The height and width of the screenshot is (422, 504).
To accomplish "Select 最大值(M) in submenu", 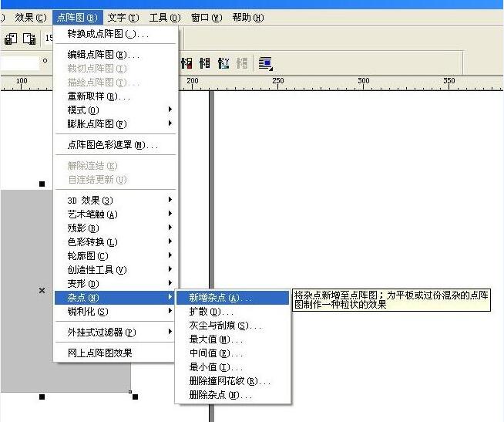I will pos(233,339).
